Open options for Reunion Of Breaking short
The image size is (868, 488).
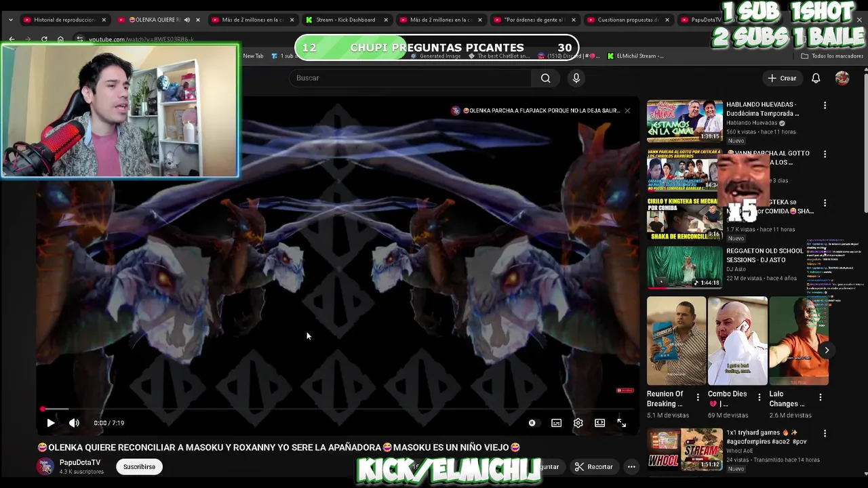pos(698,397)
